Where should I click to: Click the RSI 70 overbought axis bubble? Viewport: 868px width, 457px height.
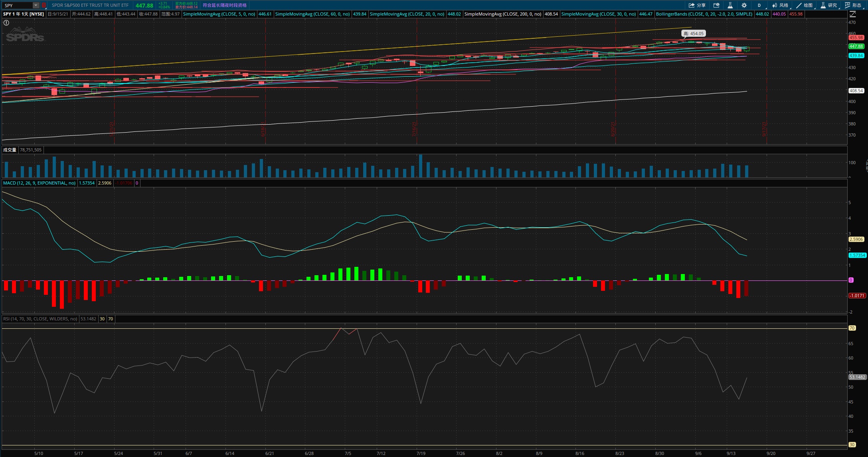point(852,328)
